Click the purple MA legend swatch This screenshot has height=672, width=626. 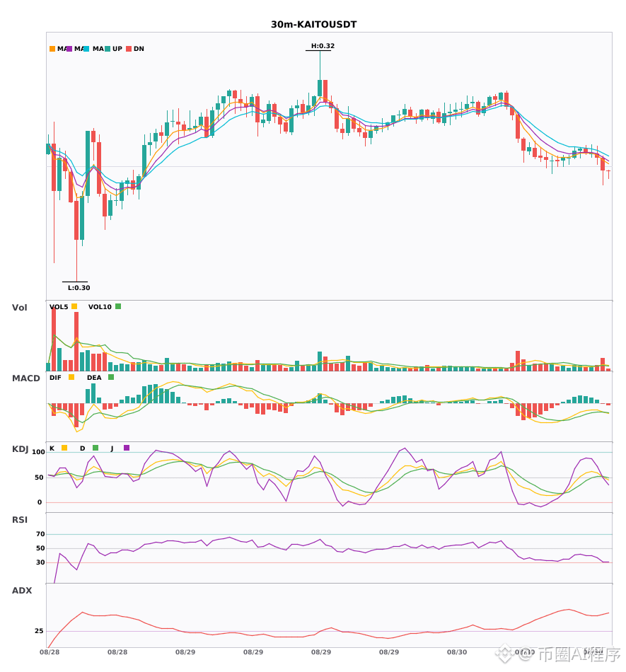click(x=69, y=49)
